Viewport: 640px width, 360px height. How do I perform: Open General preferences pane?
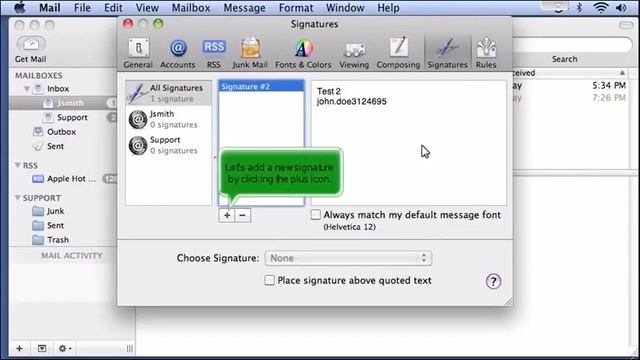click(x=138, y=53)
